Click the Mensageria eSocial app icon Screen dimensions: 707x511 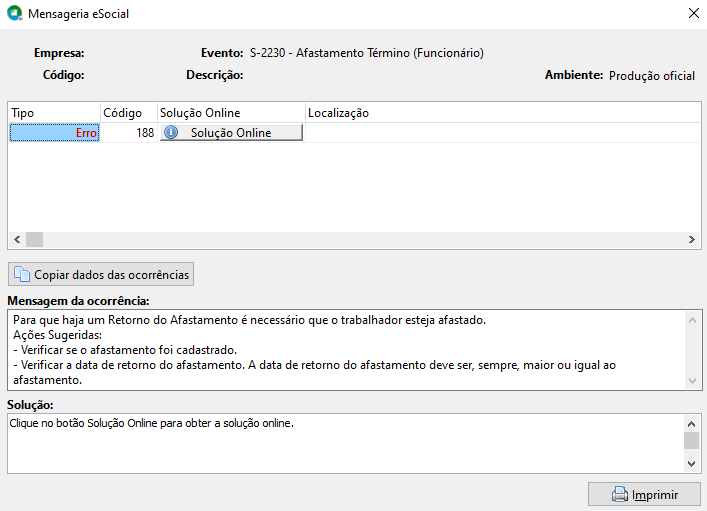click(x=14, y=13)
